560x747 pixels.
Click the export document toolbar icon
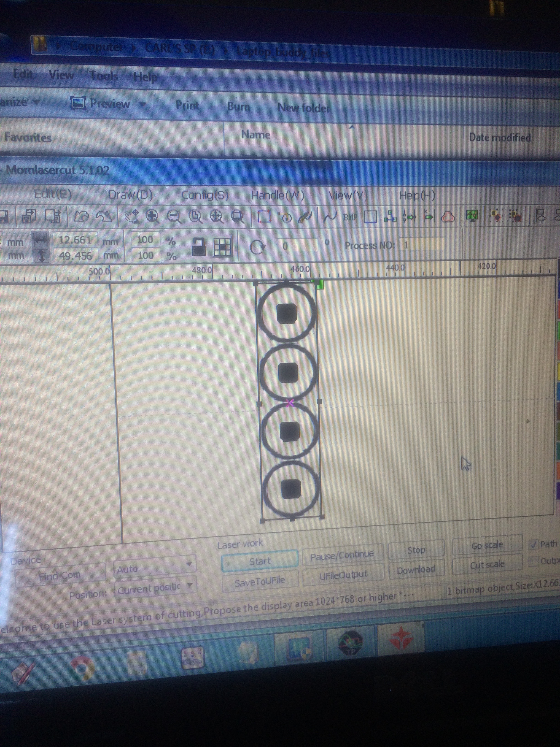click(53, 217)
